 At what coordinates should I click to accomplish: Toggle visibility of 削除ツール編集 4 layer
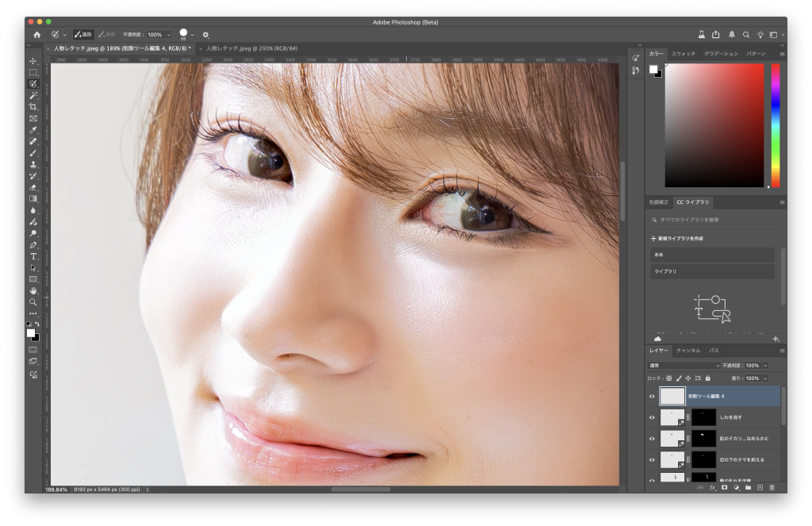pos(652,396)
